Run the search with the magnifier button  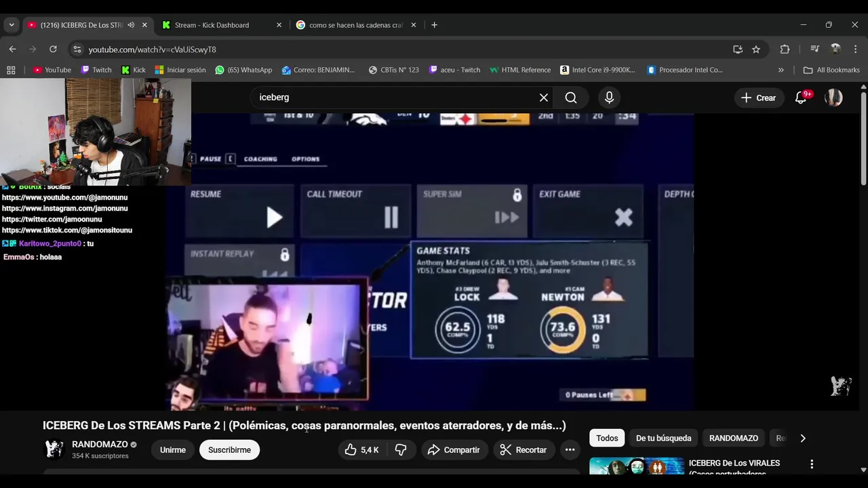point(571,98)
